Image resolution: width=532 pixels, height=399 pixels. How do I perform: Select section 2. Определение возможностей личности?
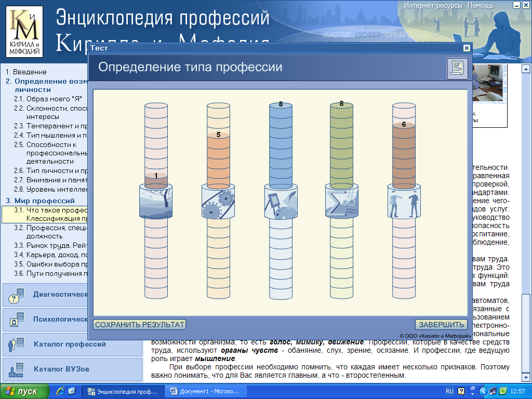(46, 86)
